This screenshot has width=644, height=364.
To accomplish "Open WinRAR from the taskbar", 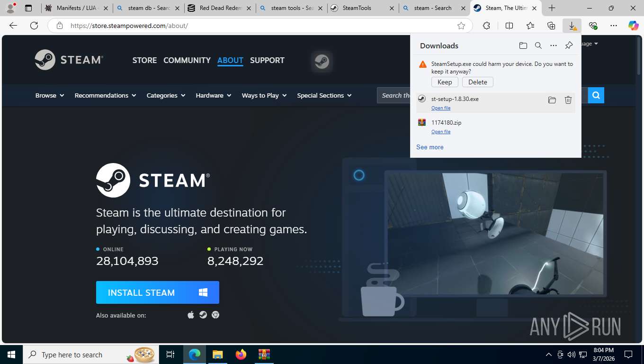I will (x=264, y=355).
